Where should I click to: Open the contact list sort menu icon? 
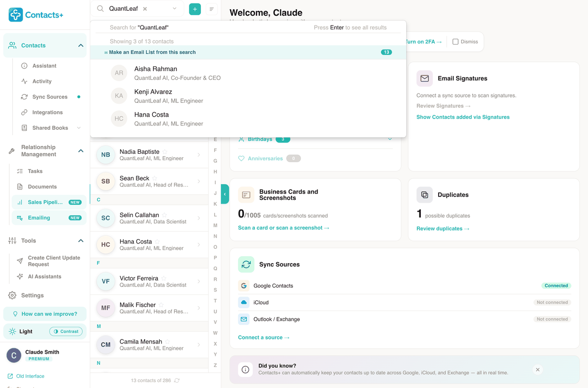point(211,9)
